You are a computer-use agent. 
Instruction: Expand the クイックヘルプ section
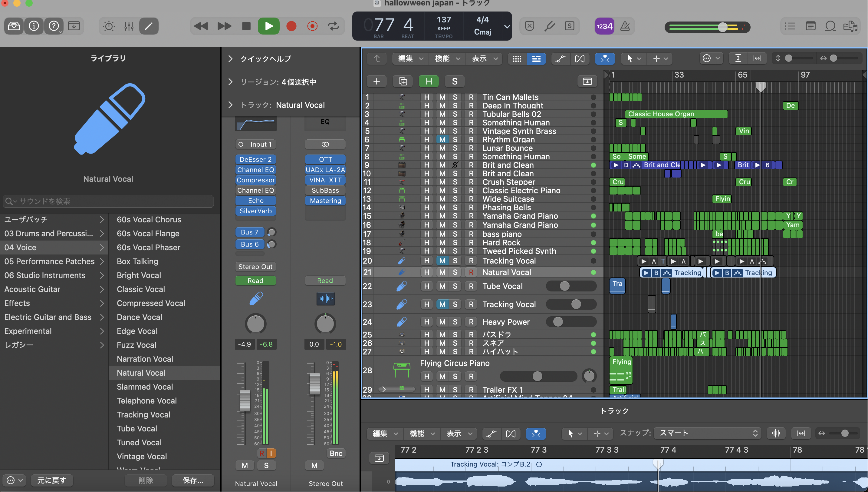(231, 59)
